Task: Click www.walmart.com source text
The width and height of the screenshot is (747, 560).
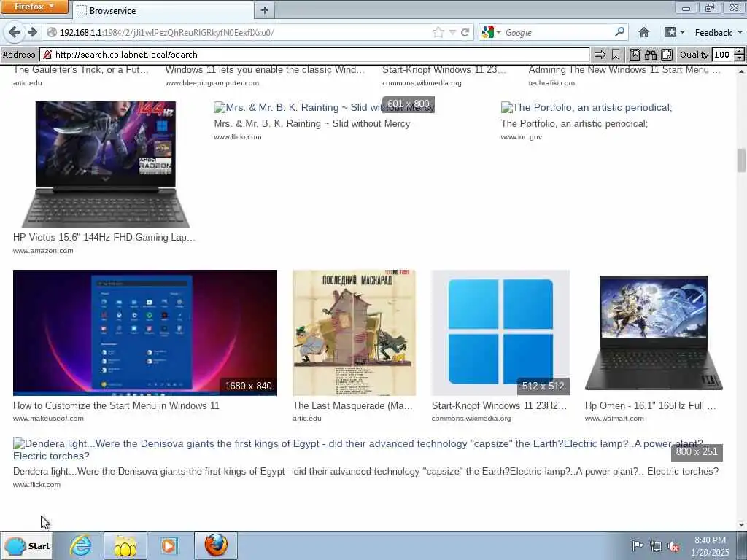Action: (614, 418)
